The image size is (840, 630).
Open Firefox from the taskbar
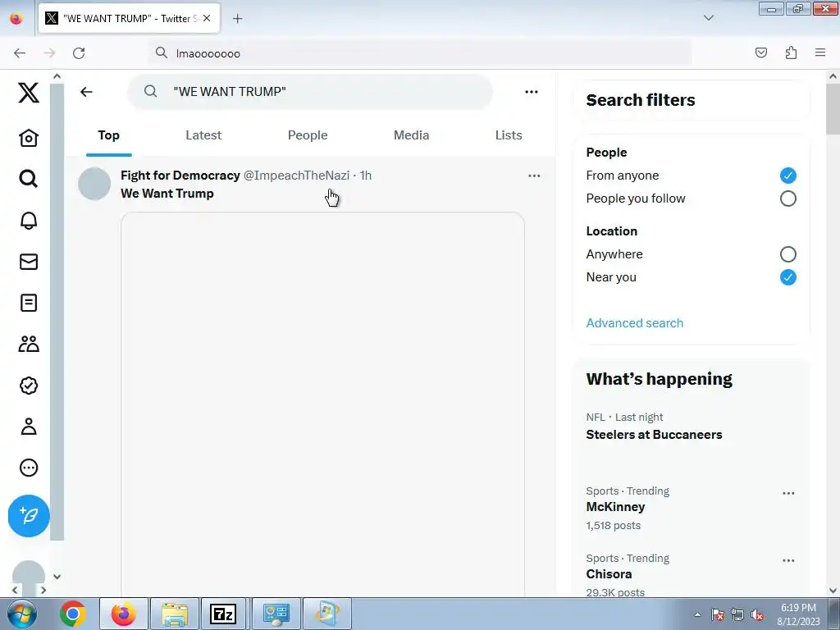coord(124,614)
